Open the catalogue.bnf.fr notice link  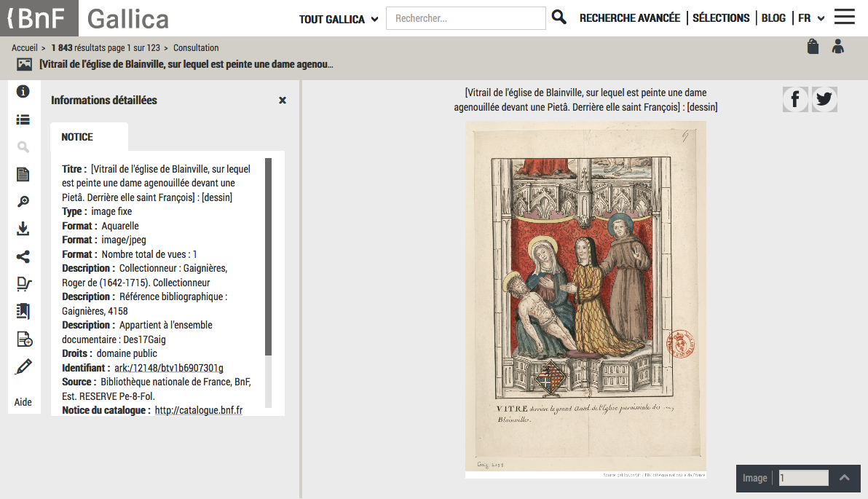[x=199, y=410]
